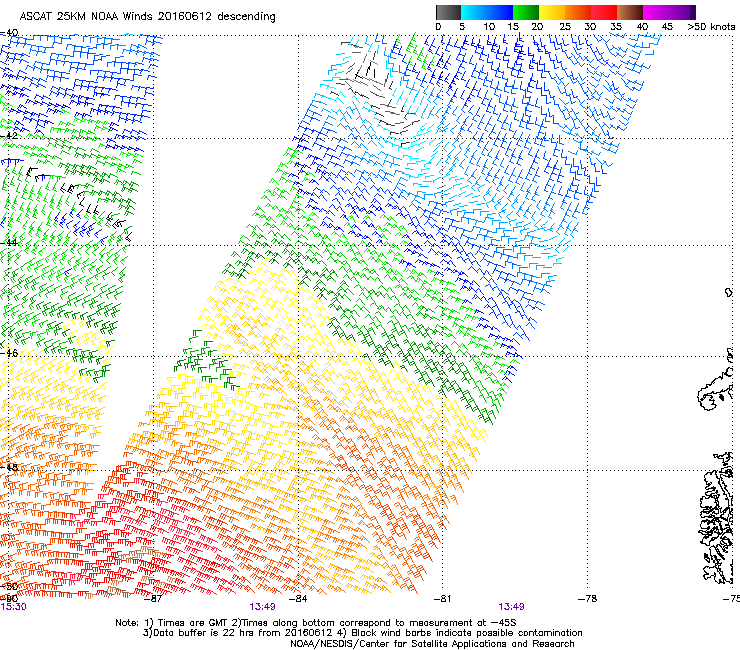
Task: Click the -46 latitude axis label
Action: click(9, 353)
